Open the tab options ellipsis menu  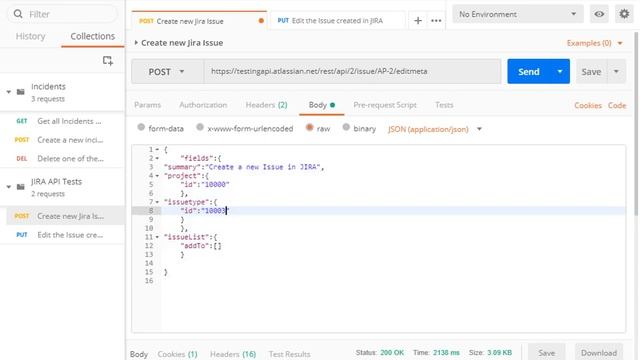click(x=436, y=20)
